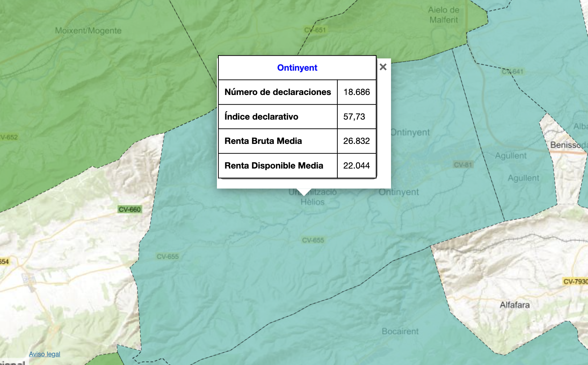Screen dimensions: 588x365
Task: Click the Número de declaraciones row label
Action: 277,92
